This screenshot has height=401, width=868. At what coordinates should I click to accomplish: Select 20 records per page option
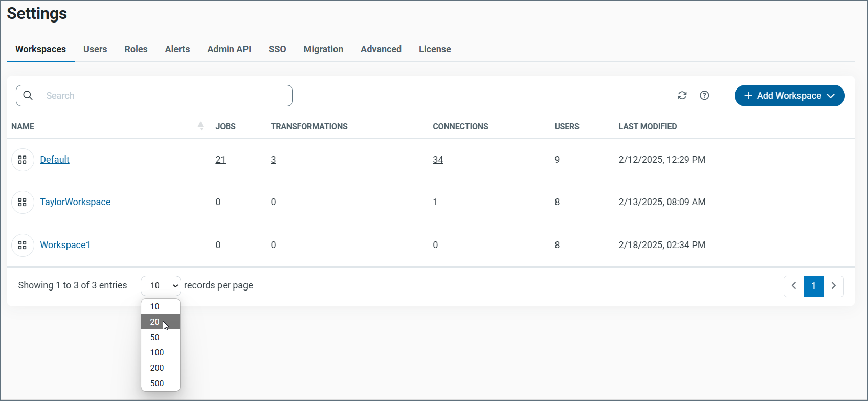pos(155,322)
